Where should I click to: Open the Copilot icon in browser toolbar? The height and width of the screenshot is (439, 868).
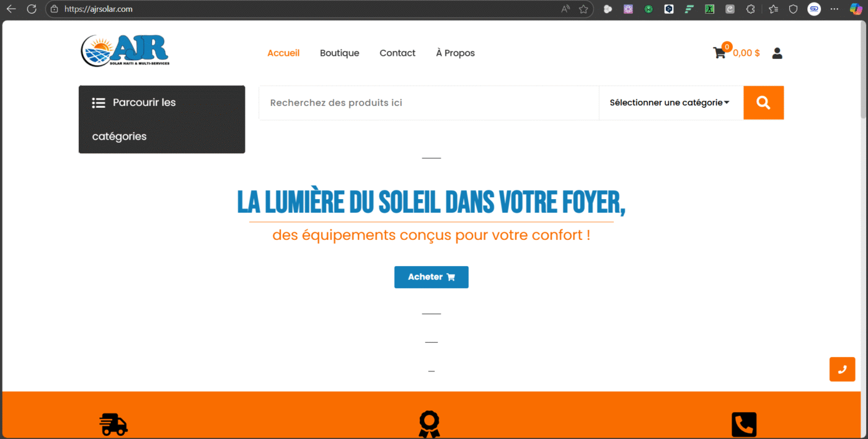coord(856,9)
